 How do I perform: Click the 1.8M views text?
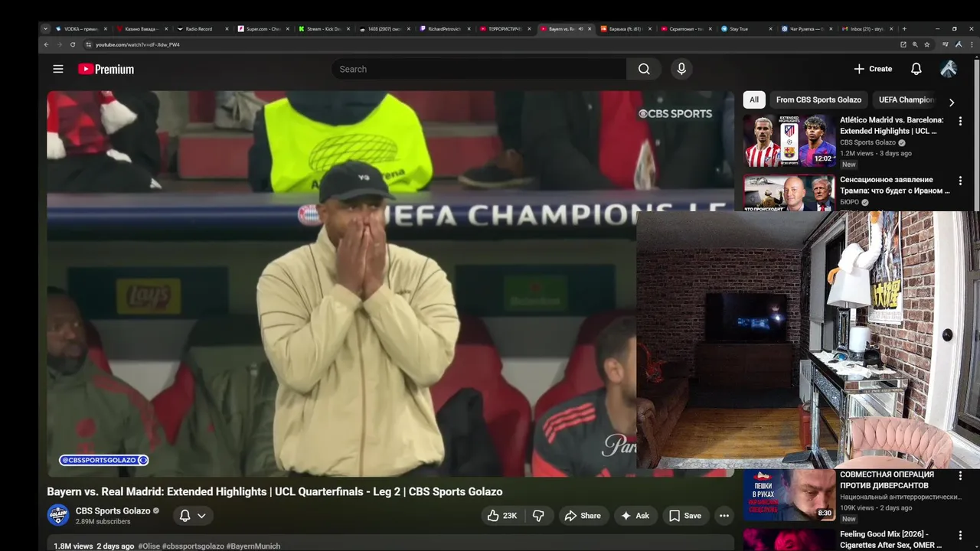(x=73, y=546)
